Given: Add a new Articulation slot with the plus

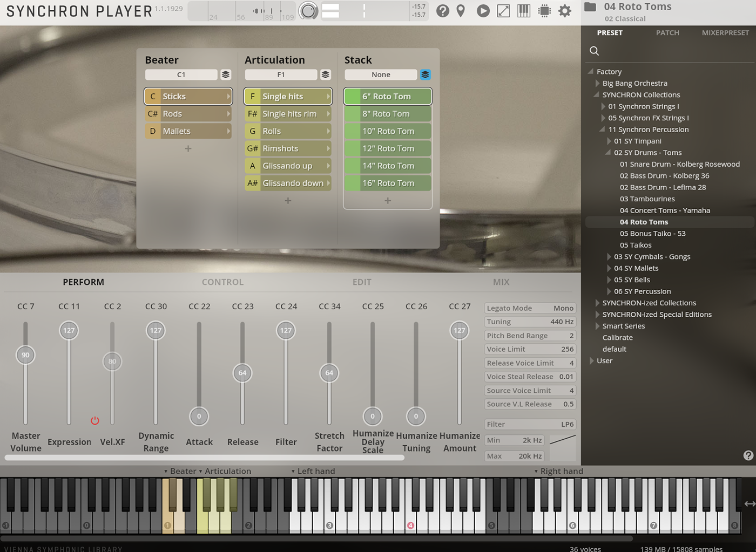Looking at the screenshot, I should (288, 201).
